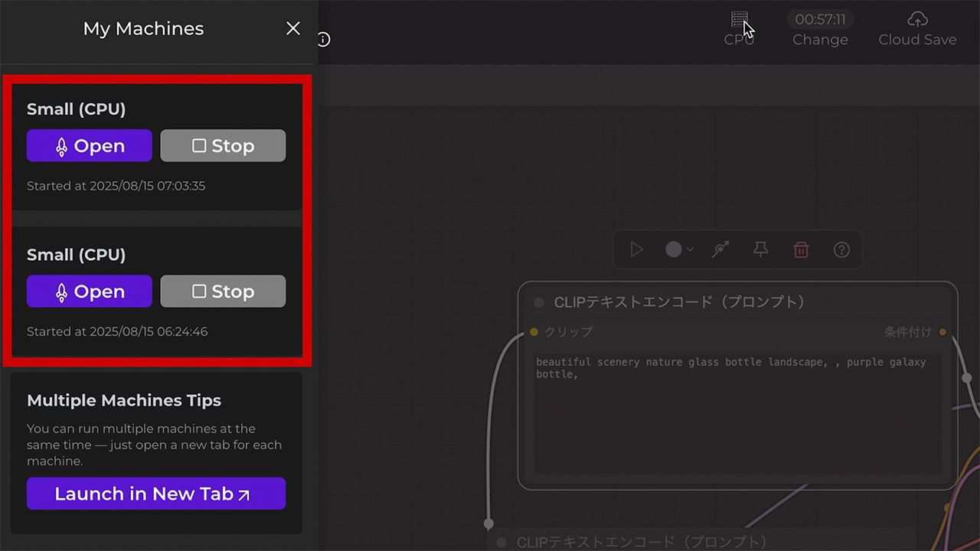Screen dimensions: 980x551
Task: Open node help question mark icon
Action: tap(841, 249)
